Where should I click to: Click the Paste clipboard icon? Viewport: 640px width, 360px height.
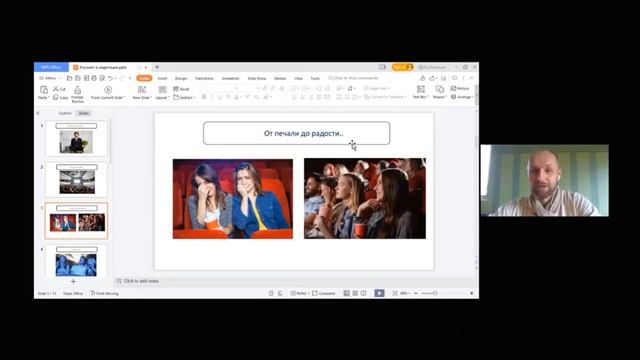click(43, 89)
